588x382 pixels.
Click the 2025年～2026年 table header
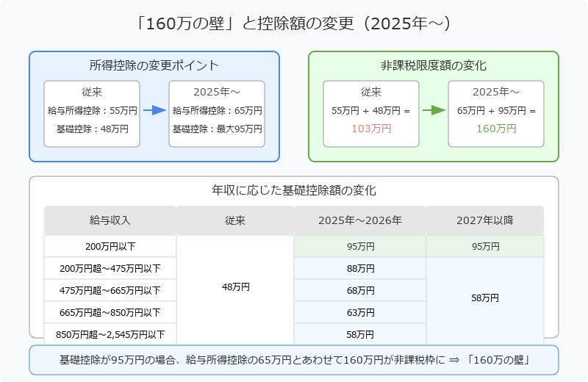coord(360,220)
